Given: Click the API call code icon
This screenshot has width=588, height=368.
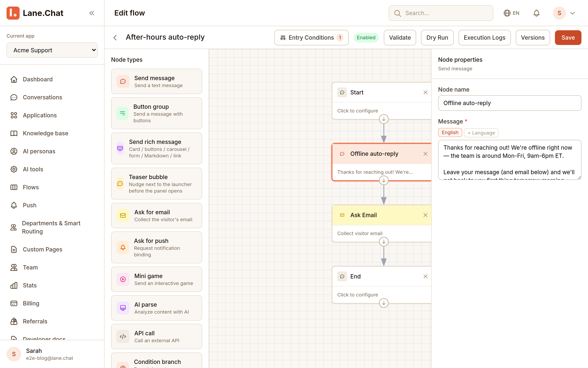Looking at the screenshot, I should pyautogui.click(x=123, y=337).
